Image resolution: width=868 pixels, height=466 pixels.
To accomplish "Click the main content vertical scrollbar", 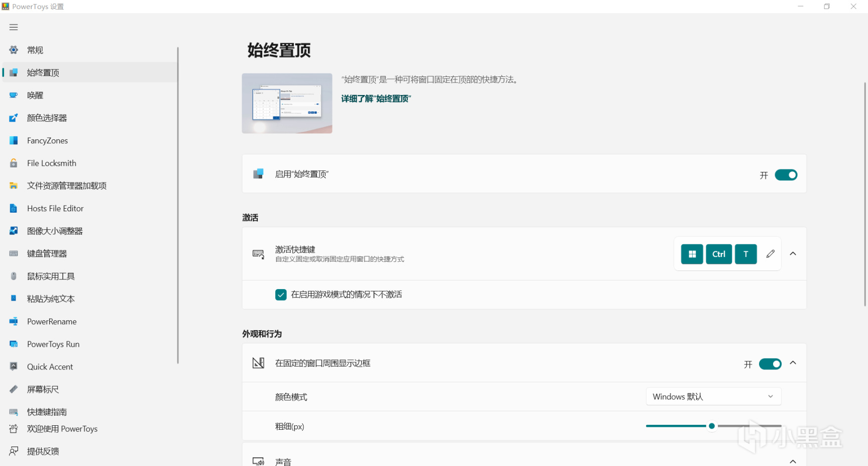I will coord(864,194).
